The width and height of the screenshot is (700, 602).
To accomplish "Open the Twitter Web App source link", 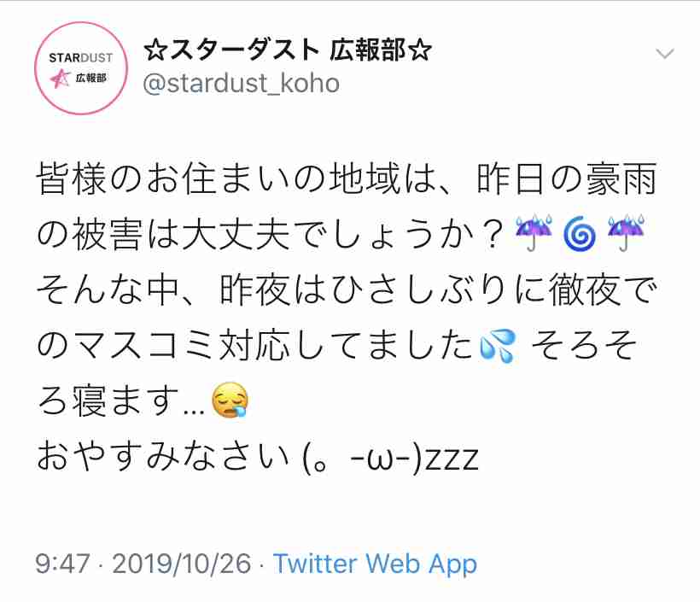I will [375, 564].
